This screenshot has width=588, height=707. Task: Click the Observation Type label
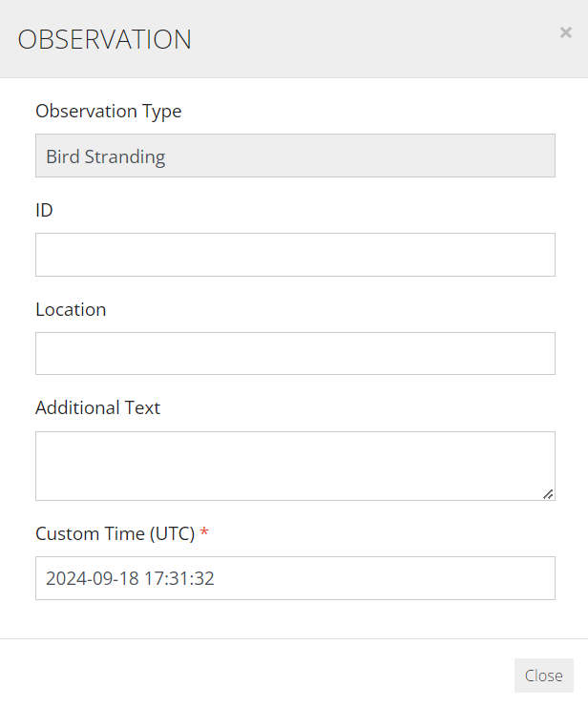click(x=108, y=112)
